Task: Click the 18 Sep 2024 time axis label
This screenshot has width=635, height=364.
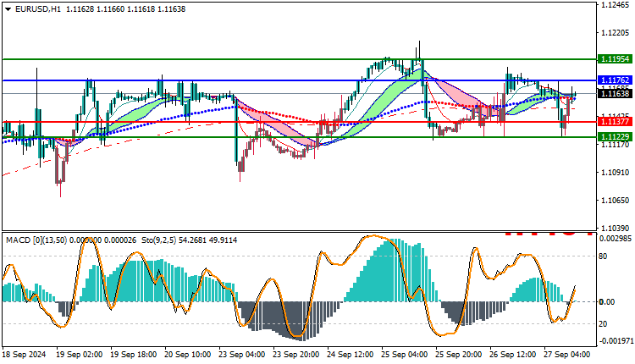Action: pyautogui.click(x=25, y=355)
